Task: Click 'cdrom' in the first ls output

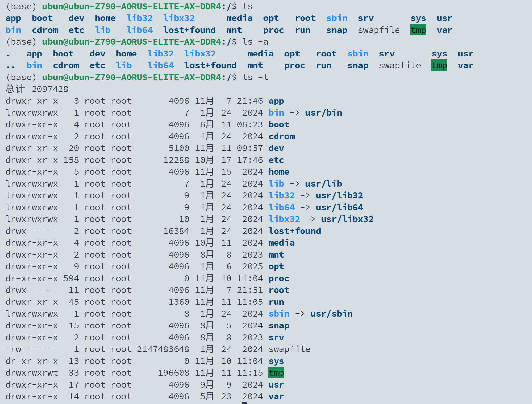Action: [x=45, y=30]
